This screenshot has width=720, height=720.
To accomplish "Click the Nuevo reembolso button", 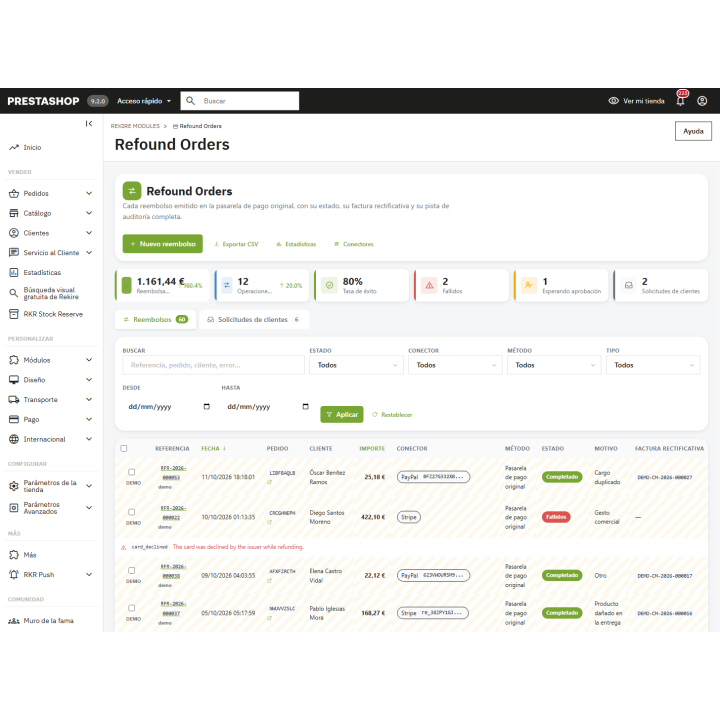I will [x=163, y=244].
